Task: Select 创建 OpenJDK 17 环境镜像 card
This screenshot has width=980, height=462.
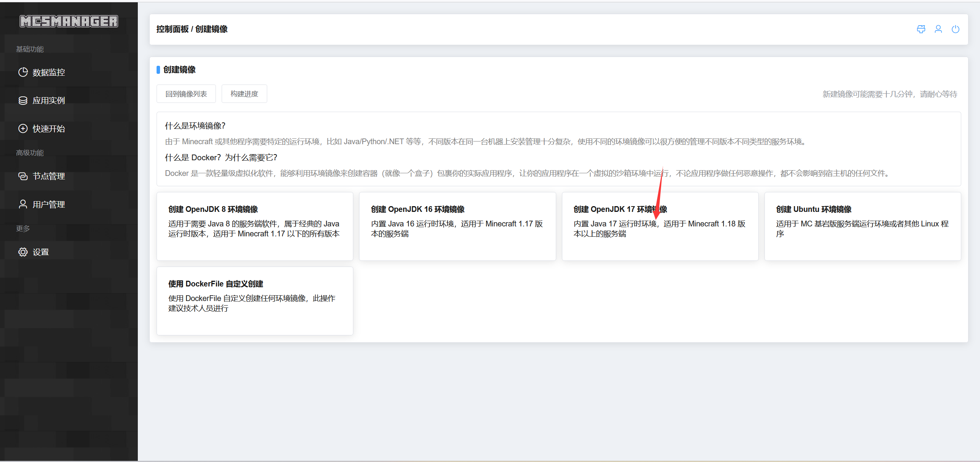Action: pos(660,226)
